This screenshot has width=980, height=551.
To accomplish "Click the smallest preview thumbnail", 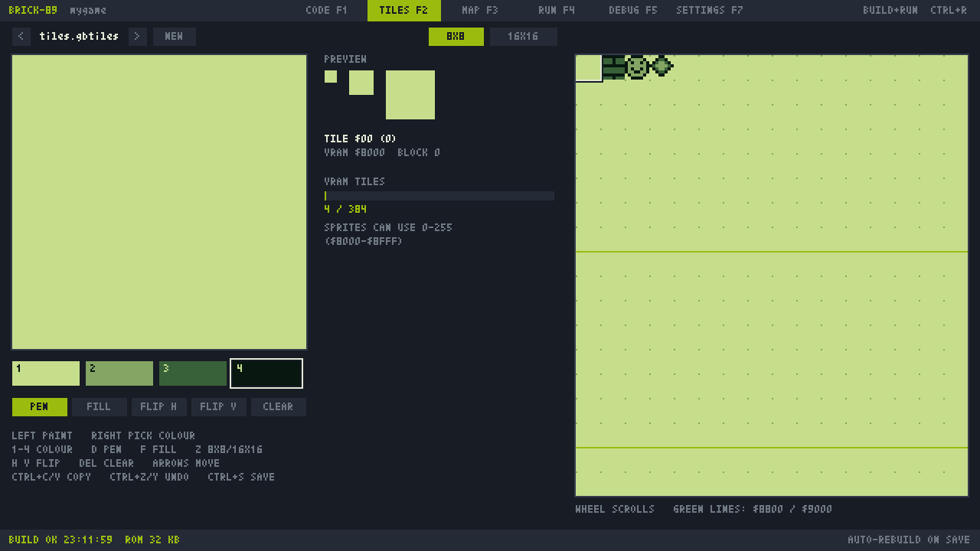I will [331, 77].
